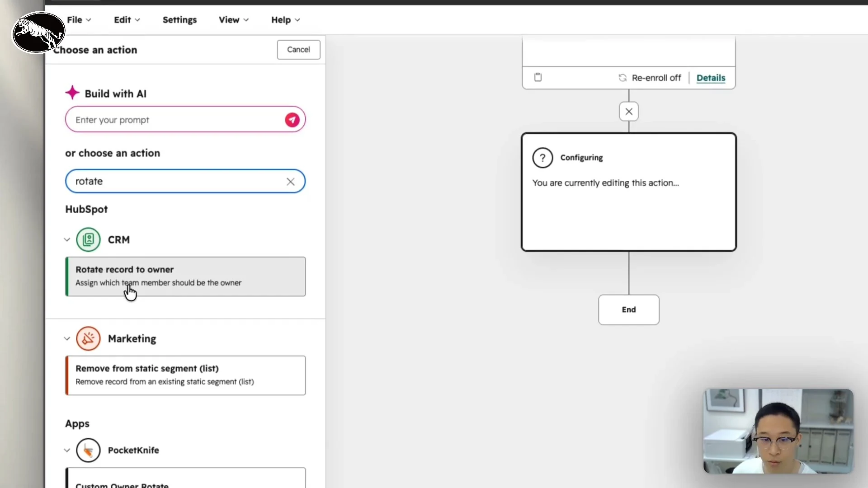Open the trigger Details link
868x488 pixels.
click(x=711, y=78)
